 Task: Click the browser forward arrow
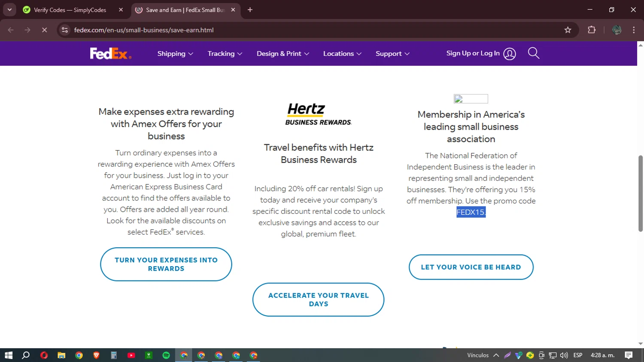tap(27, 30)
